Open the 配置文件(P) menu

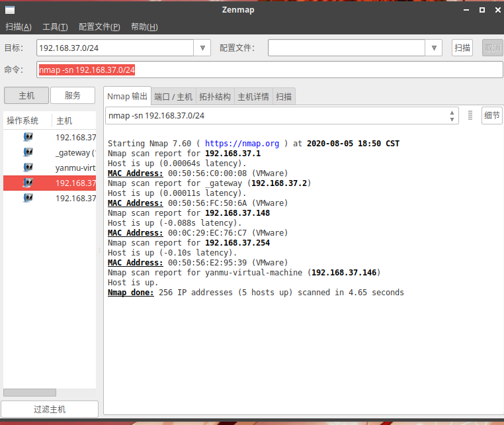click(99, 26)
